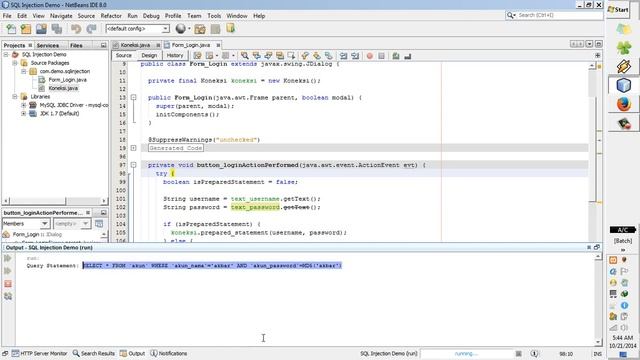Screen dimensions: 640x360
Task: Open the File menu
Action: coord(7,16)
